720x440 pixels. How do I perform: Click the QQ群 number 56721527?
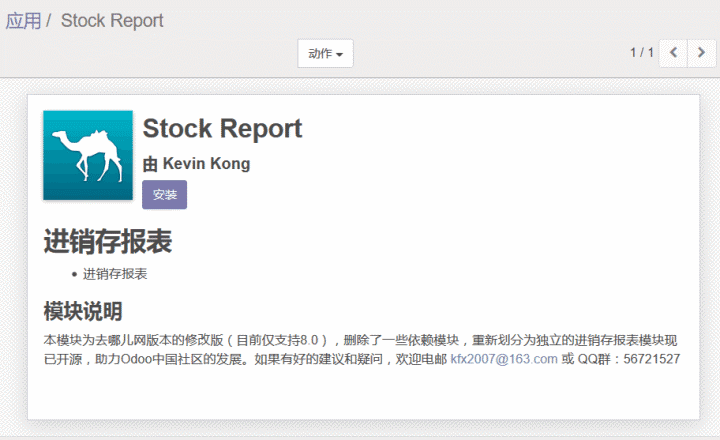pos(652,359)
